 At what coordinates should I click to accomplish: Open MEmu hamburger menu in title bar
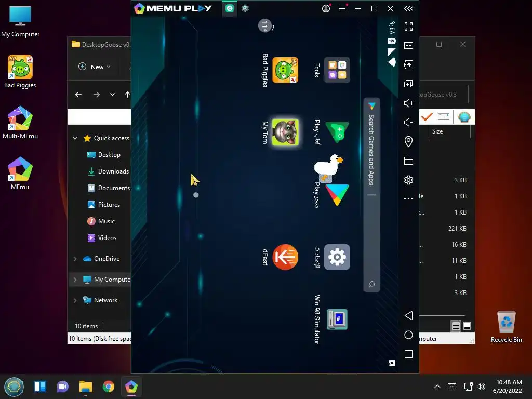(343, 8)
